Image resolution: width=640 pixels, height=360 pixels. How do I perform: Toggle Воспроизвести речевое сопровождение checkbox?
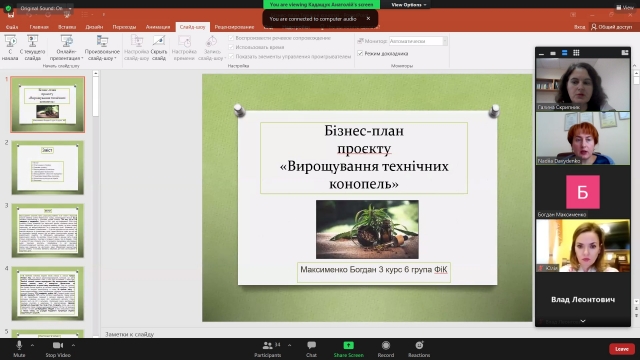pos(231,38)
